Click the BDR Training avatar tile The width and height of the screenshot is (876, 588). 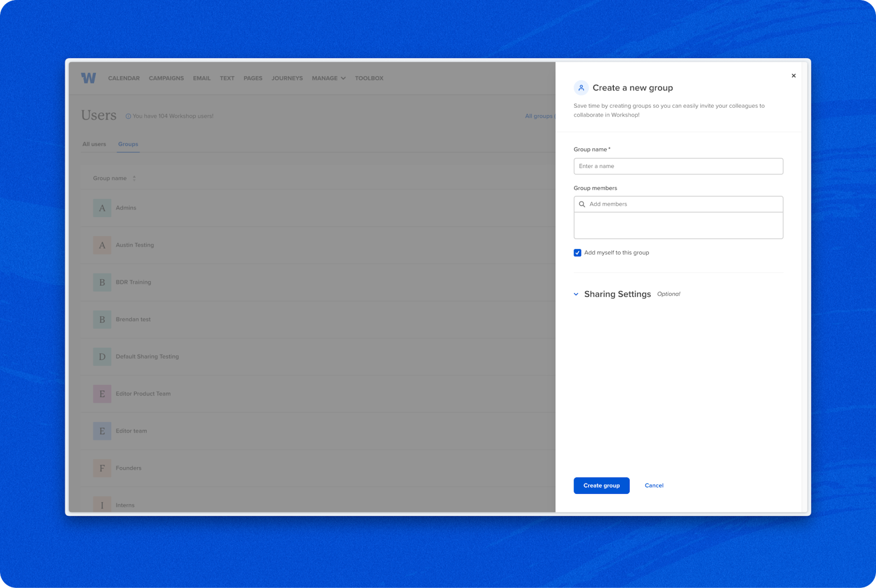click(x=102, y=283)
